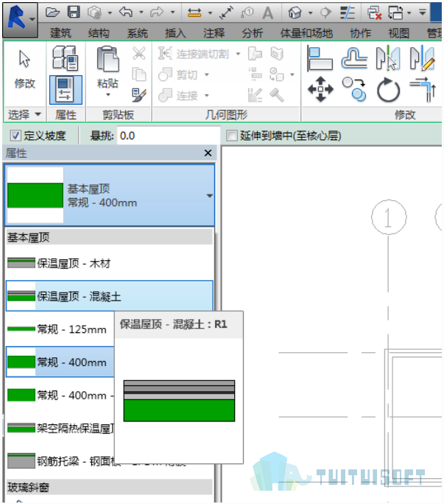
Task: Select 保温屋顶 - 木材 roof type
Action: click(109, 263)
